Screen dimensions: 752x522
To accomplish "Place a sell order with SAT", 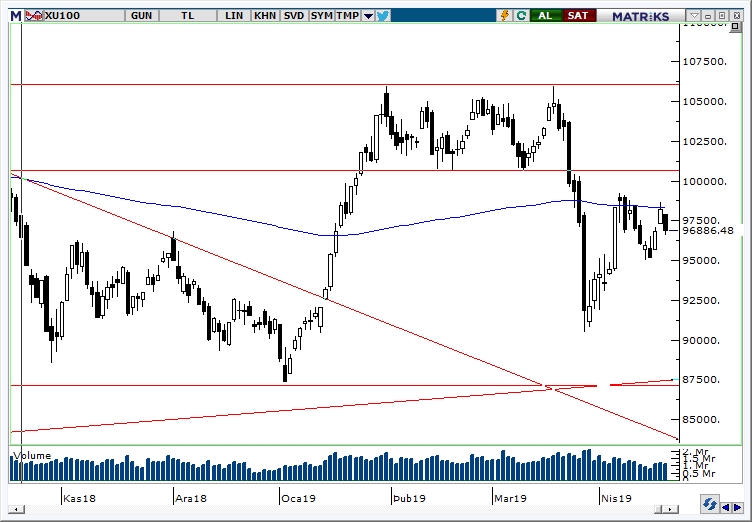I will coord(578,15).
